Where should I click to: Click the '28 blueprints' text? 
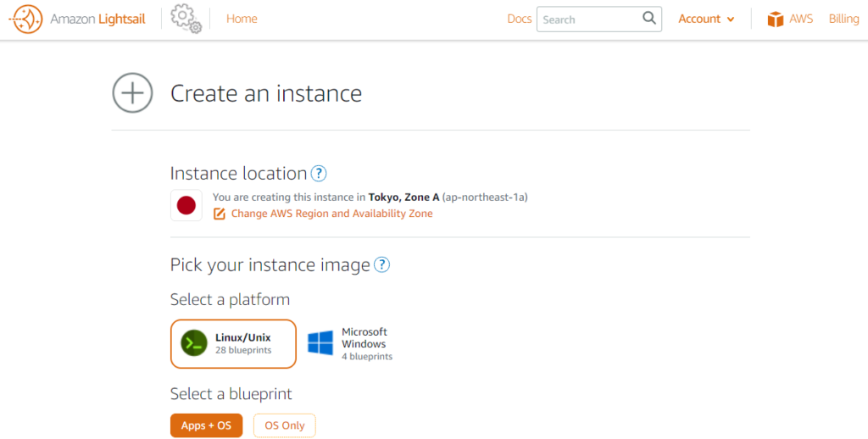(243, 350)
